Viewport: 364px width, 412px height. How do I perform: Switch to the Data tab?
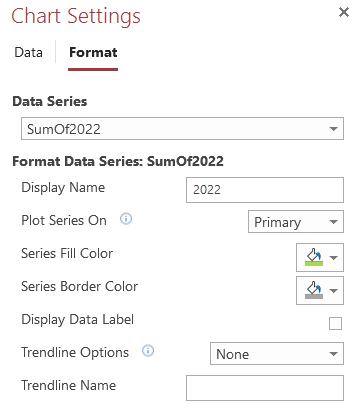point(29,53)
